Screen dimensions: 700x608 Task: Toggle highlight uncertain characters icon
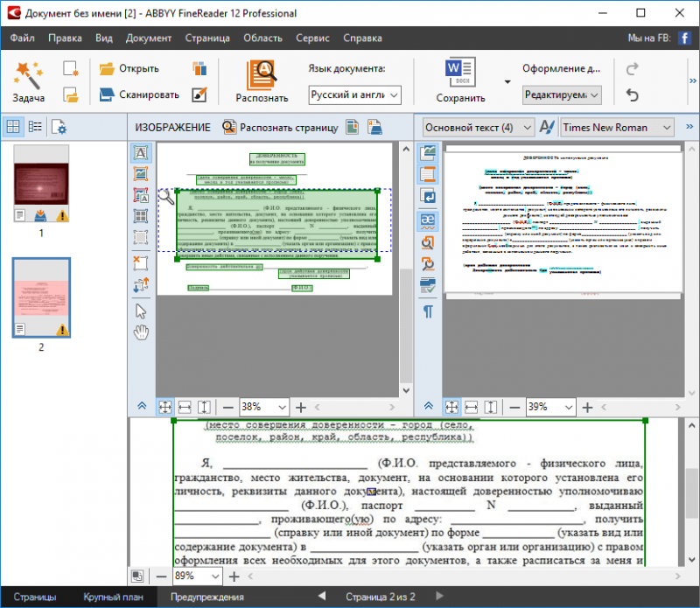[428, 221]
